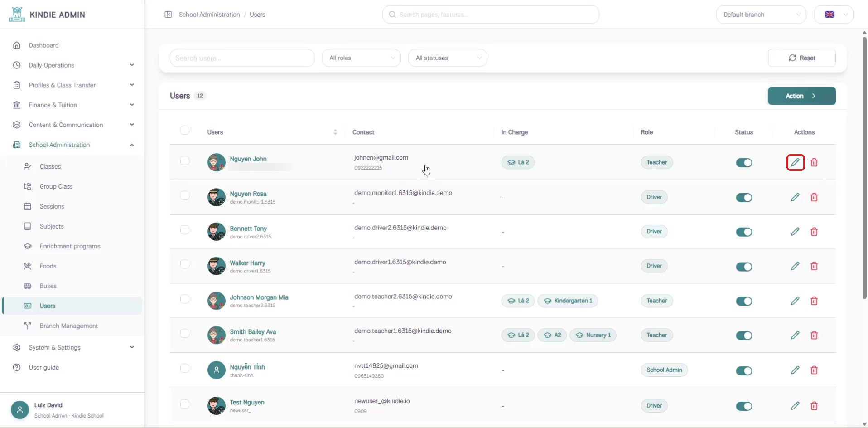Image resolution: width=868 pixels, height=428 pixels.
Task: Delete the Test Nguyen user
Action: [x=814, y=406]
